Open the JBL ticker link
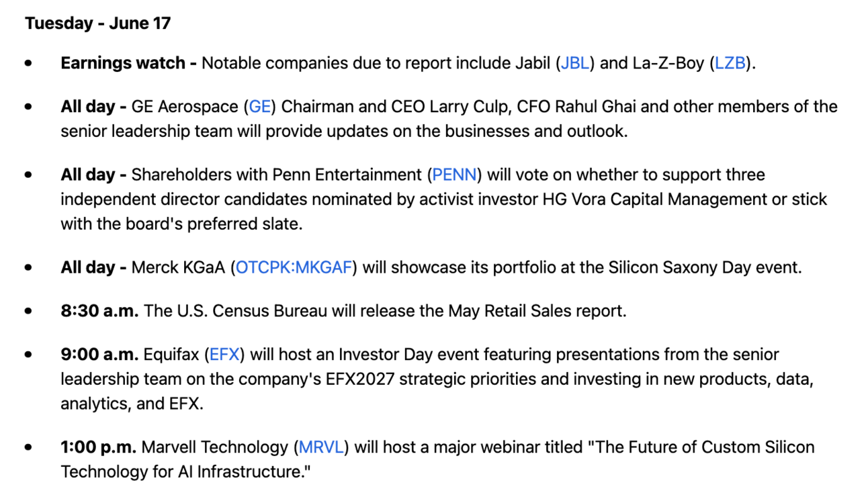 [575, 63]
